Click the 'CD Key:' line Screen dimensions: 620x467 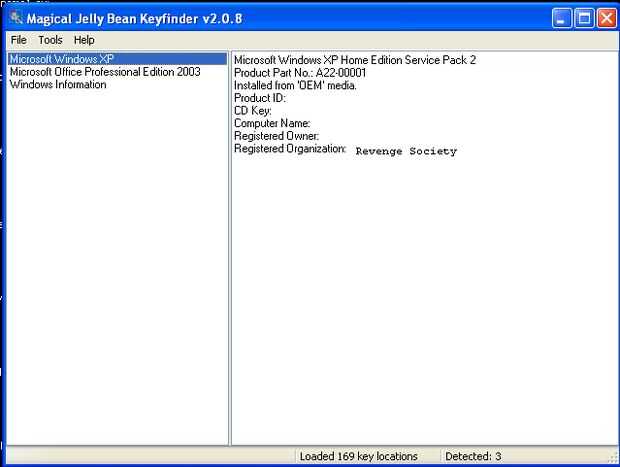click(253, 111)
